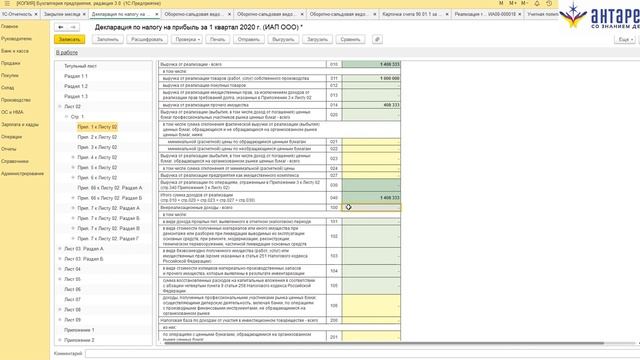This screenshot has height=360, width=640.
Task: Open attached files paperclip icon
Action: (x=377, y=40)
